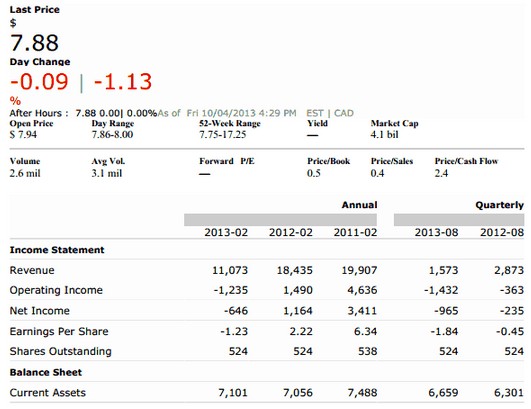Select the '2012-02' column header
The width and height of the screenshot is (531, 409).
pyautogui.click(x=291, y=233)
